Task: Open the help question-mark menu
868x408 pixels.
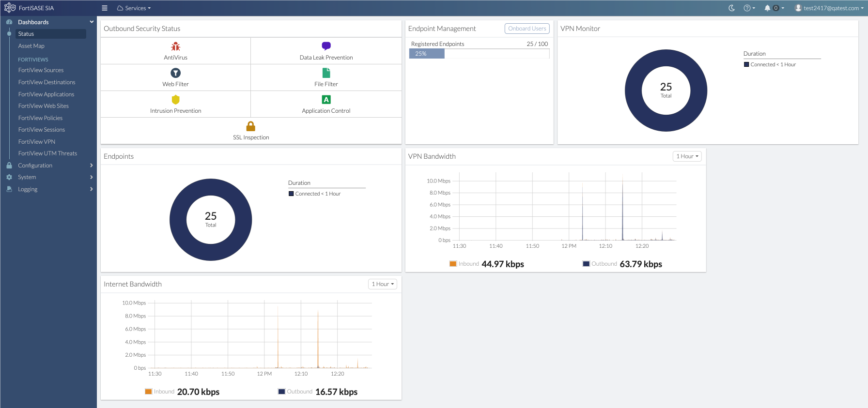Action: [x=749, y=8]
